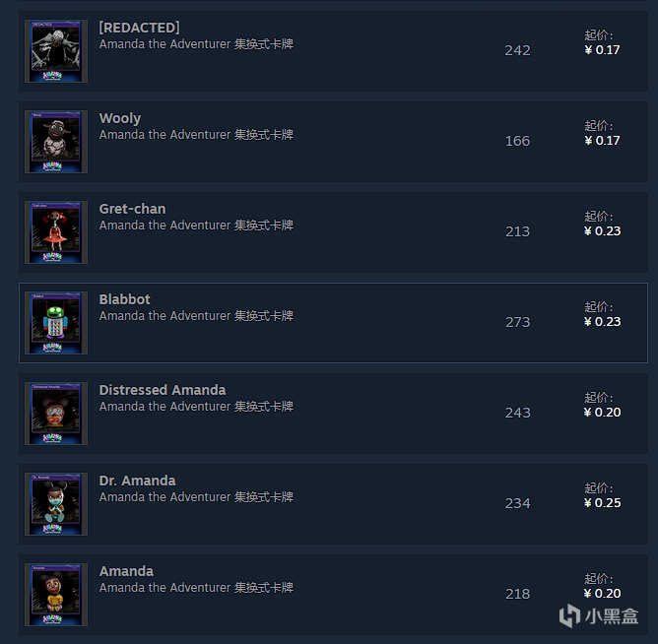This screenshot has width=658, height=644.
Task: Open the Wooly listing title
Action: point(120,118)
